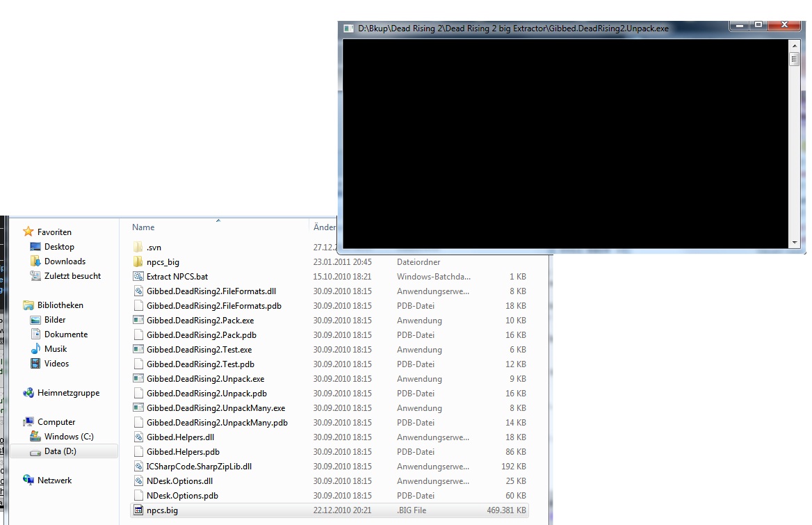Select the Gibbed.DeadRising2.Test.exe icon
812x525 pixels.
(x=138, y=349)
